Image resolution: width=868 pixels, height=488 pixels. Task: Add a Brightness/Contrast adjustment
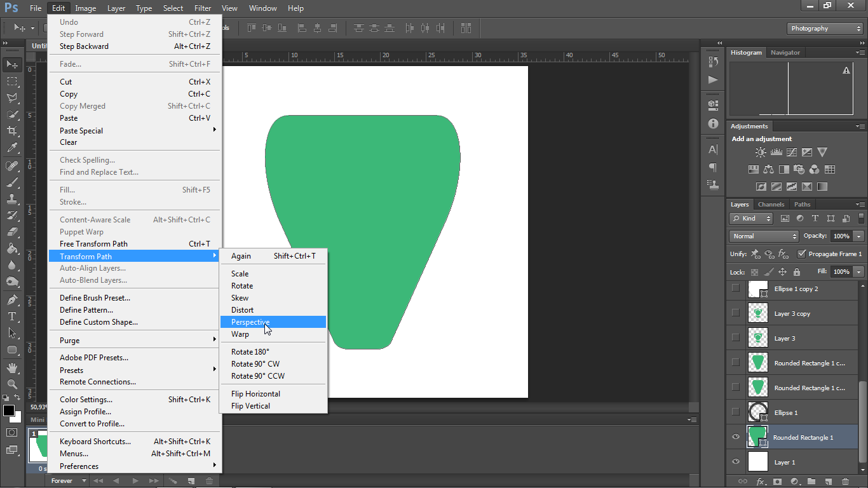pyautogui.click(x=761, y=152)
